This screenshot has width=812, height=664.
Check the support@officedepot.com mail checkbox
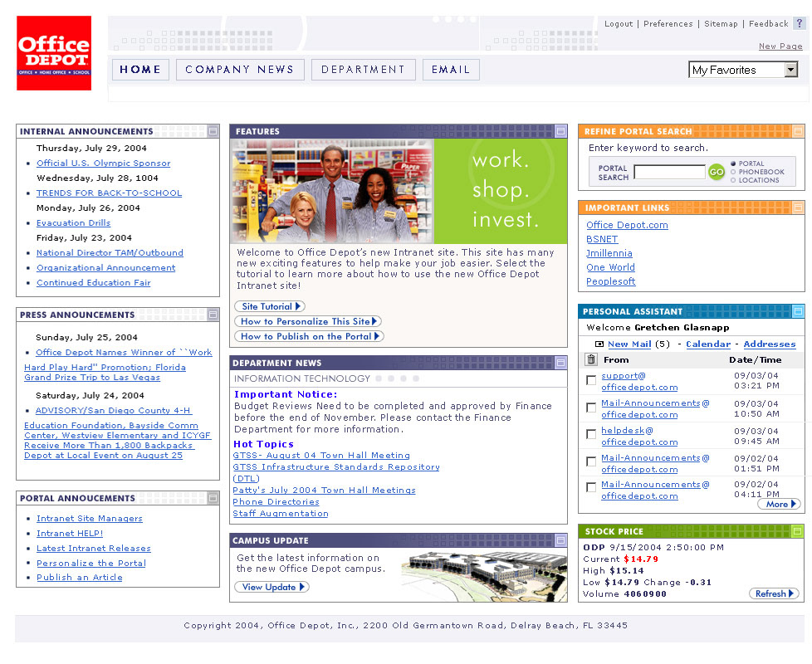[x=591, y=380]
